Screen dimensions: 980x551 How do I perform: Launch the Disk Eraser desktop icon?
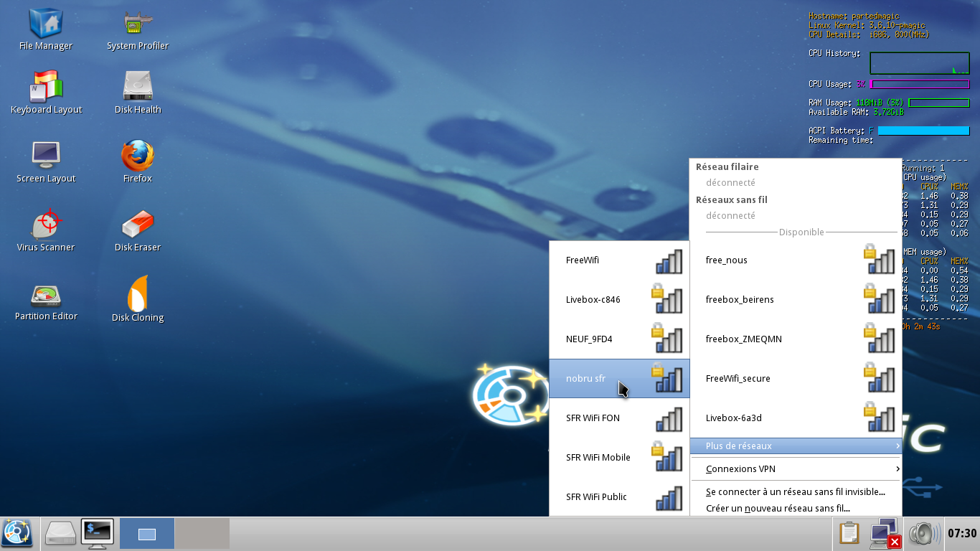[138, 230]
